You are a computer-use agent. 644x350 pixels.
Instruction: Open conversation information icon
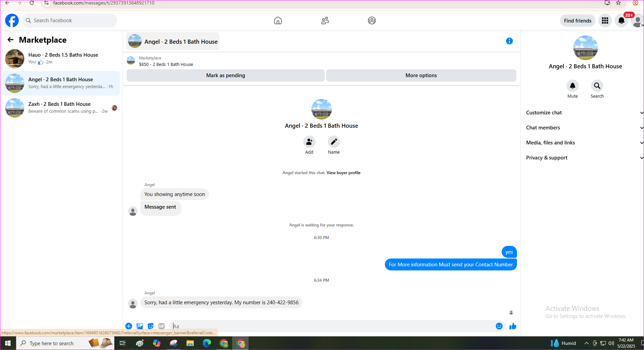tap(509, 41)
